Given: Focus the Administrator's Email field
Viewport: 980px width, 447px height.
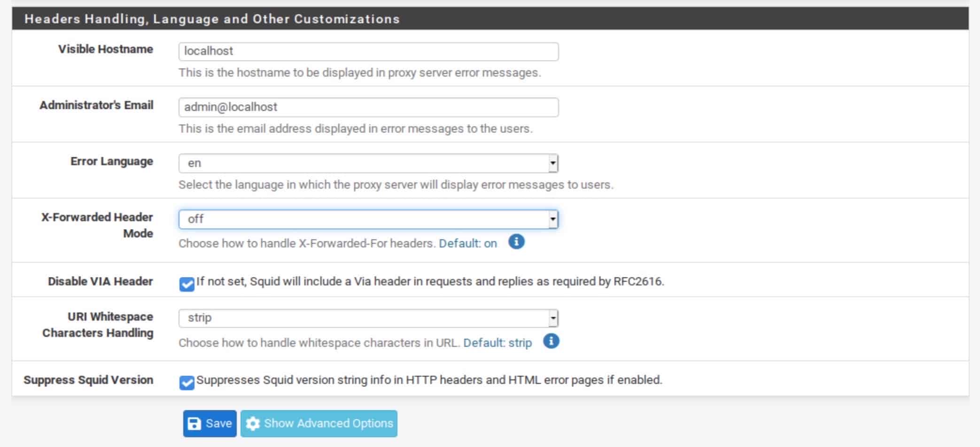Looking at the screenshot, I should click(368, 107).
